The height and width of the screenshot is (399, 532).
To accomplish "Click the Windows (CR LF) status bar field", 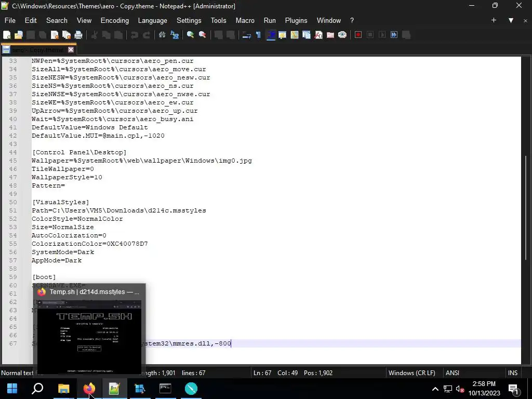I will [412, 373].
